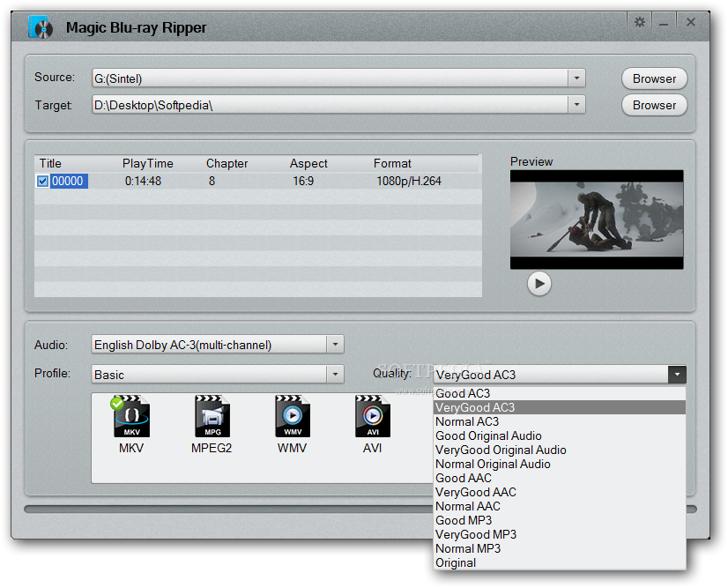Click the Chapter column header

pyautogui.click(x=227, y=163)
